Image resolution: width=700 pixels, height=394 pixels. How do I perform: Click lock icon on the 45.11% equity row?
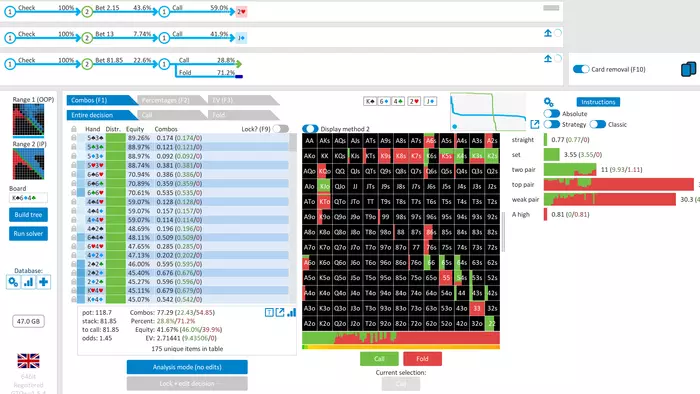click(x=74, y=290)
